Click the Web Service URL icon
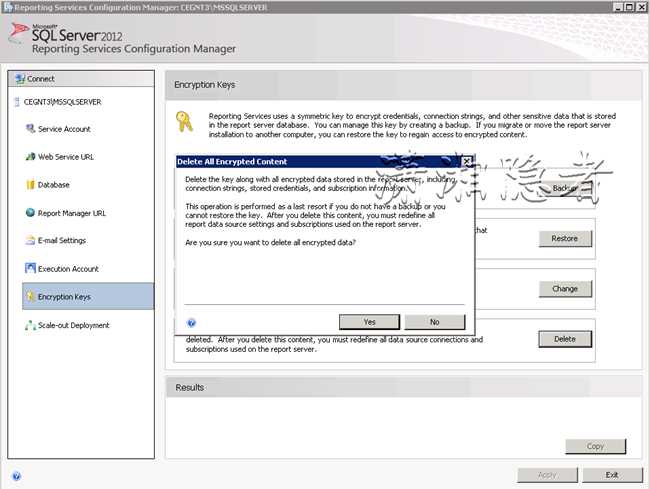The width and height of the screenshot is (650, 489). 30,157
